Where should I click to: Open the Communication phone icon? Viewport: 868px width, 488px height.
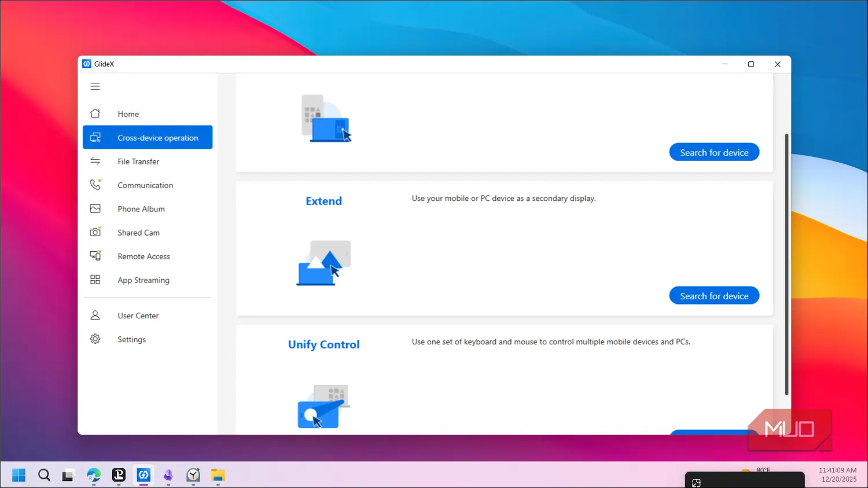click(x=95, y=185)
